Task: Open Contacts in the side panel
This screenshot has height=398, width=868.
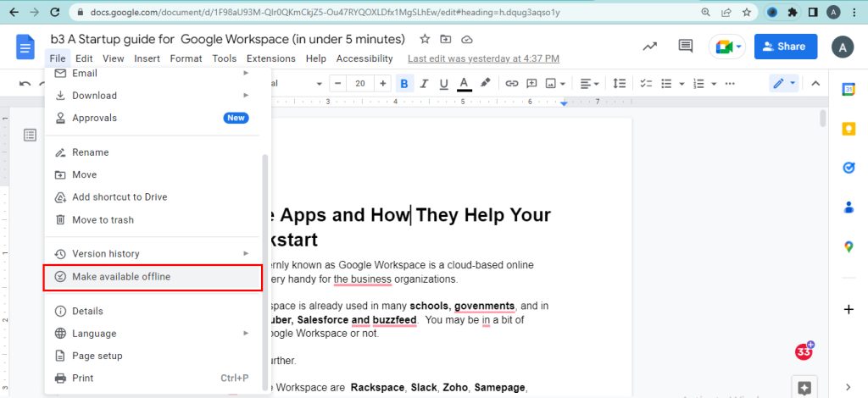Action: click(849, 207)
